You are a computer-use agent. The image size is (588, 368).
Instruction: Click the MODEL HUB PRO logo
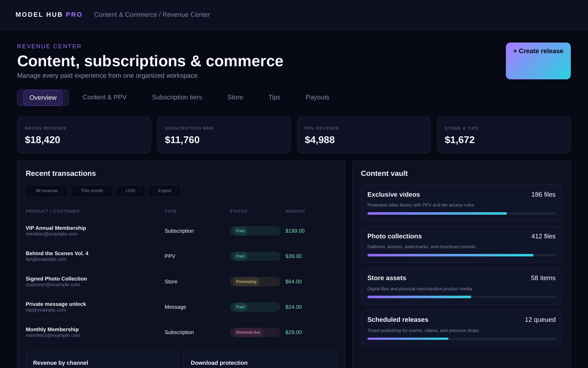click(x=49, y=15)
